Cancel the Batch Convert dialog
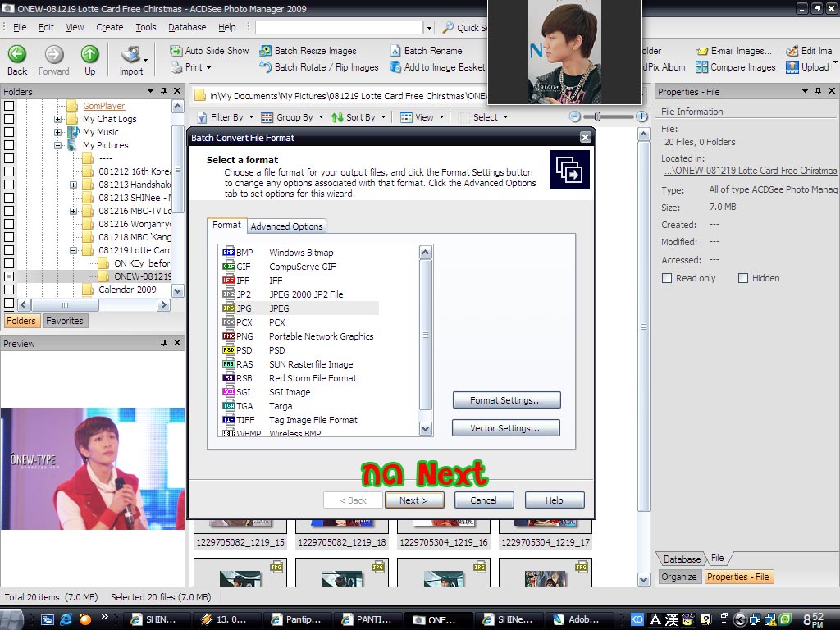Image resolution: width=840 pixels, height=630 pixels. tap(483, 500)
